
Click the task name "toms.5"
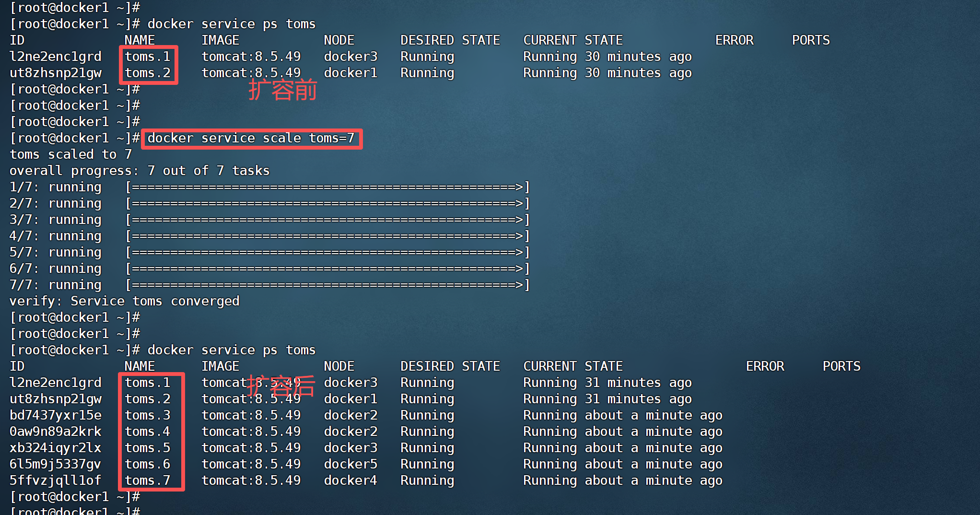pos(148,448)
